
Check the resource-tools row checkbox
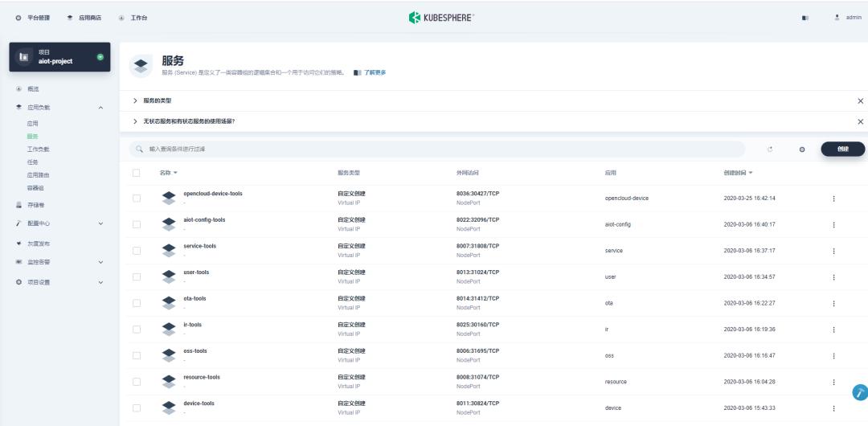(x=136, y=382)
